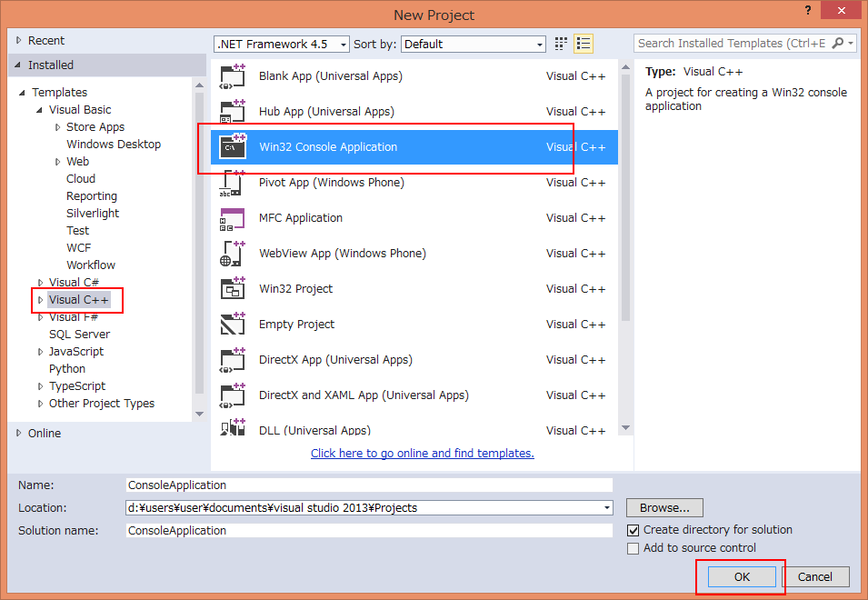The image size is (868, 600).
Task: Select the Reporting template category
Action: 92,196
